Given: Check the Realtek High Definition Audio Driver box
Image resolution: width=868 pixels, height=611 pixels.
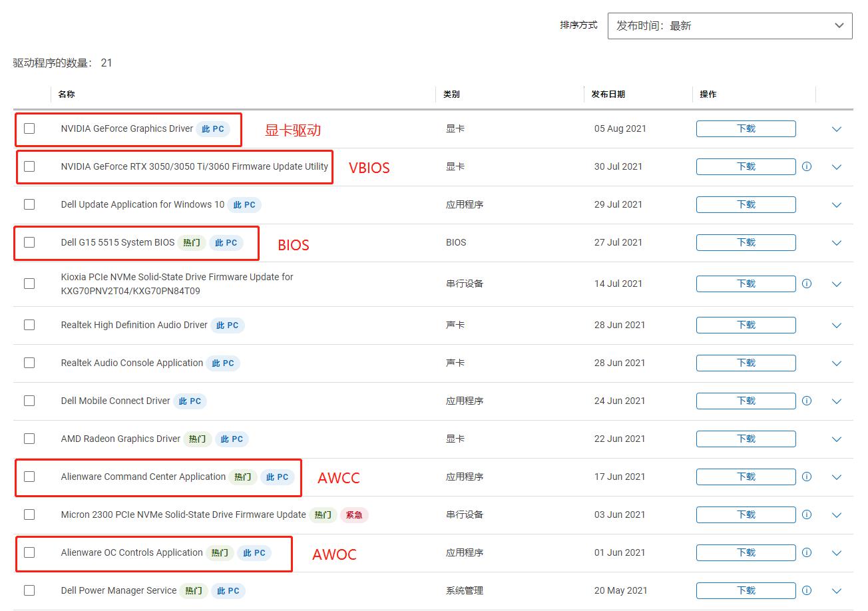Looking at the screenshot, I should click(29, 325).
